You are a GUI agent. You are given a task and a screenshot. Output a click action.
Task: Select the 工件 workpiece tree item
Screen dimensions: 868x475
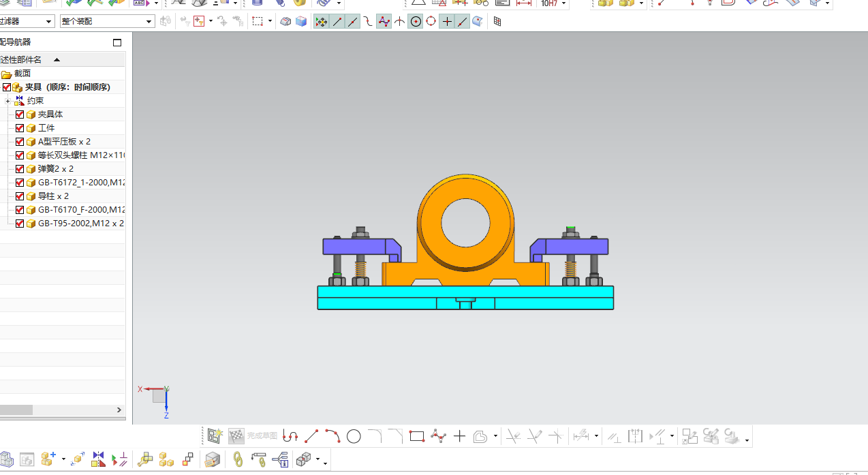(46, 128)
